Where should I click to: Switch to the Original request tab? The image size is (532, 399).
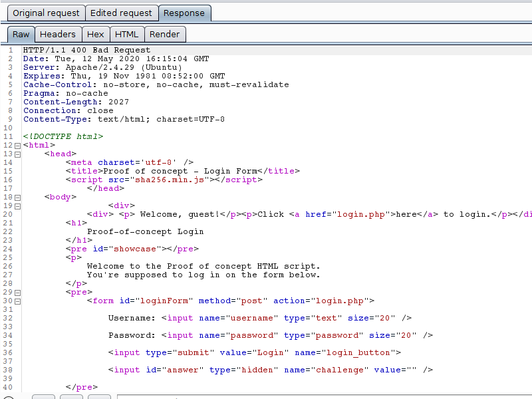(46, 13)
